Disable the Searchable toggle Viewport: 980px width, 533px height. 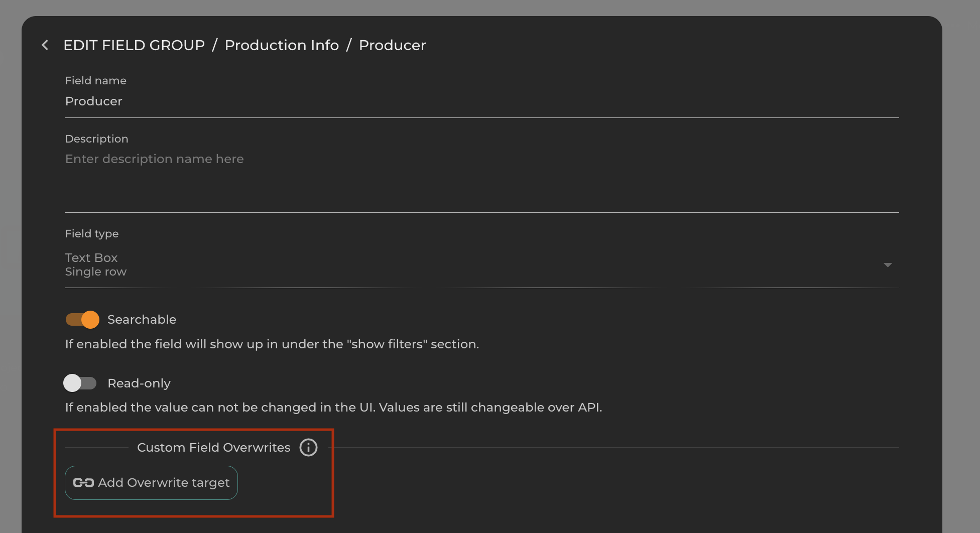pyautogui.click(x=83, y=320)
